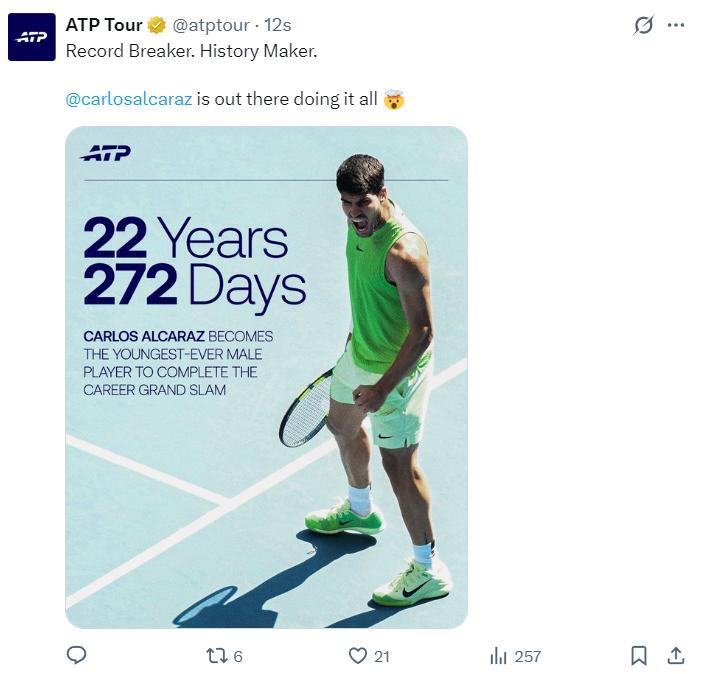Screen dimensions: 702x674
Task: Click the ATP logo inside the image
Action: tap(106, 153)
